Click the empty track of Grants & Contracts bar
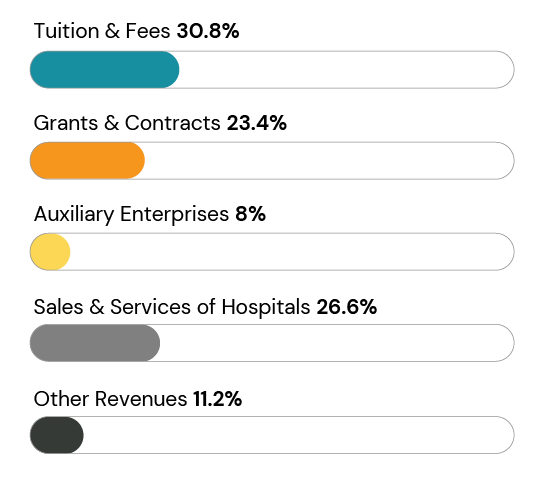 pyautogui.click(x=329, y=160)
